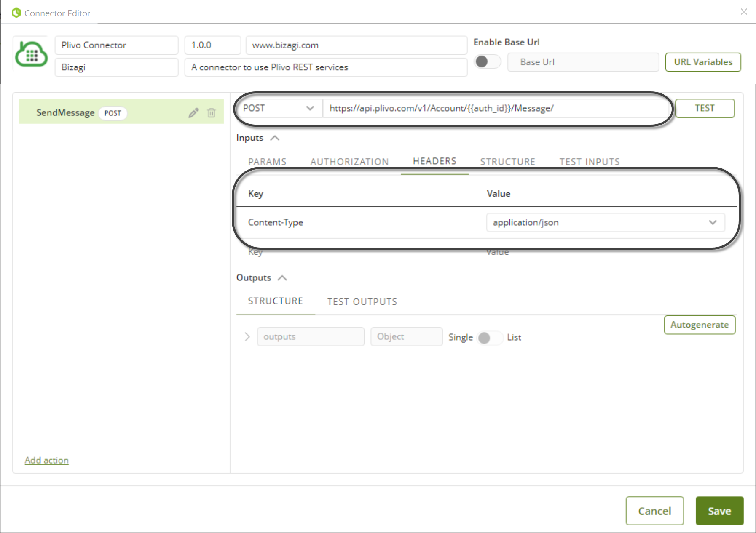
Task: Click the Plivo Connector name field
Action: point(116,45)
